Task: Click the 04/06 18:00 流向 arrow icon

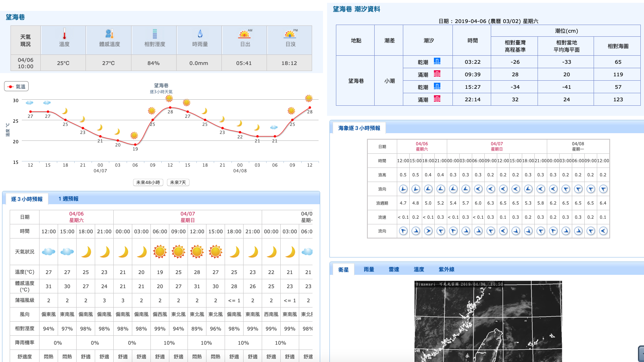Action: pyautogui.click(x=428, y=231)
